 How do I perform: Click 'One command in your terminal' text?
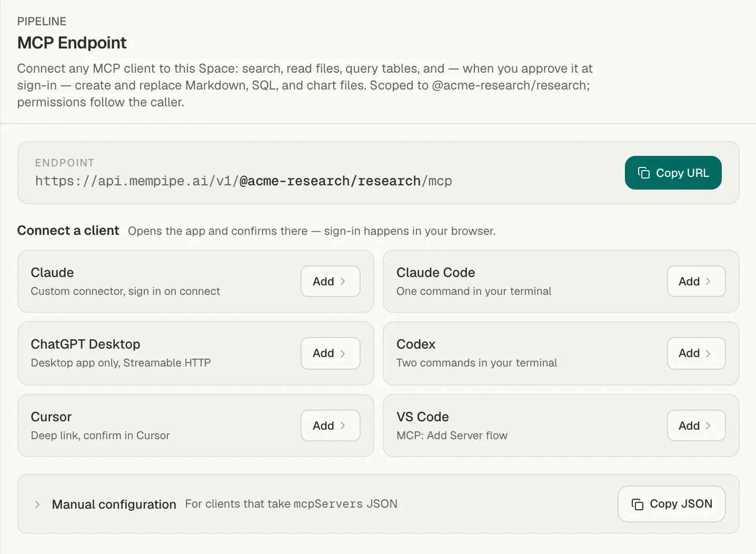tap(474, 291)
